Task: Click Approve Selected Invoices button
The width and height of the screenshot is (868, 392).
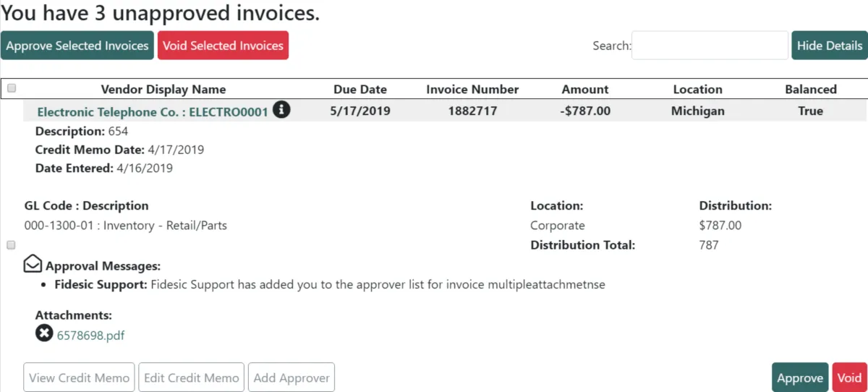Action: (x=77, y=46)
